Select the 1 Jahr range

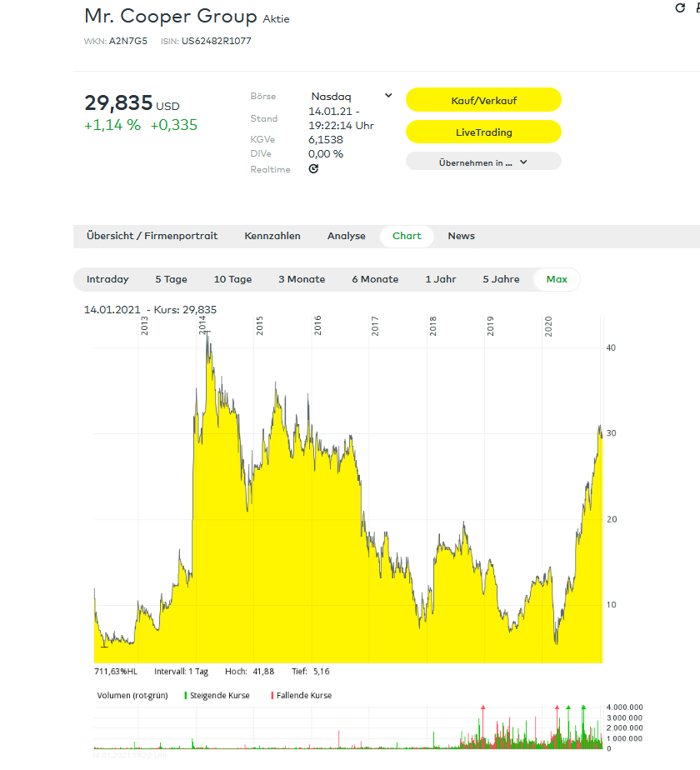coord(441,279)
